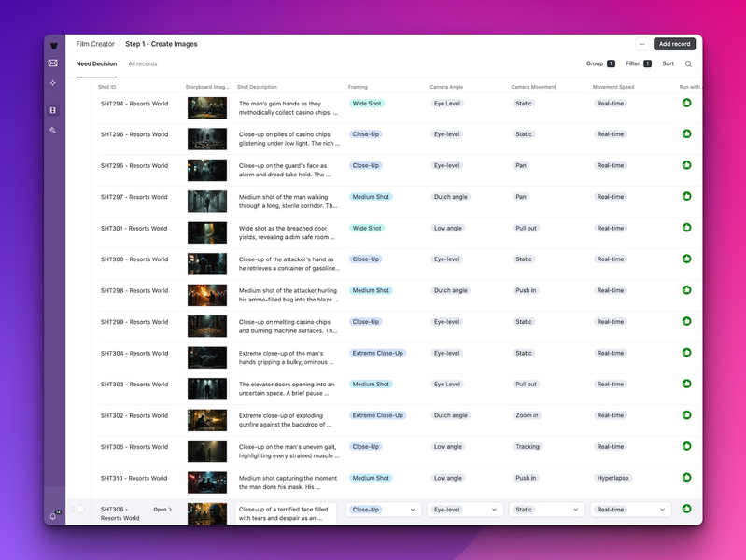This screenshot has height=560, width=746.
Task: Click thumbs-up run icon for SHT302 row
Action: tap(686, 415)
